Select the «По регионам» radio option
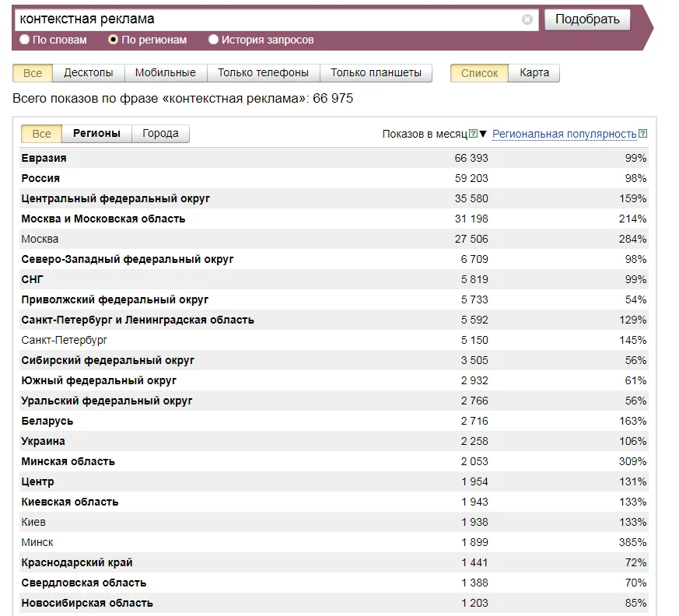The image size is (679, 616). click(x=113, y=37)
